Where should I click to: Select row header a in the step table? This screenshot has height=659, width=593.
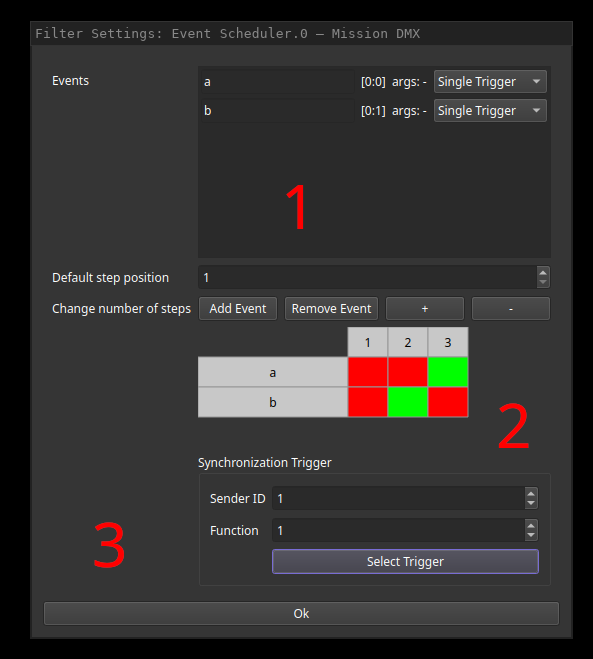(x=273, y=372)
